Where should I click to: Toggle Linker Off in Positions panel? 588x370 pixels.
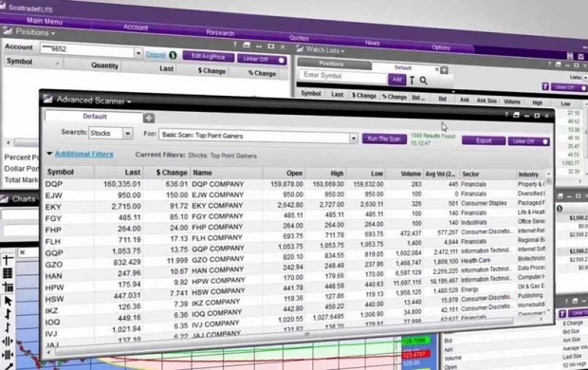[x=262, y=59]
